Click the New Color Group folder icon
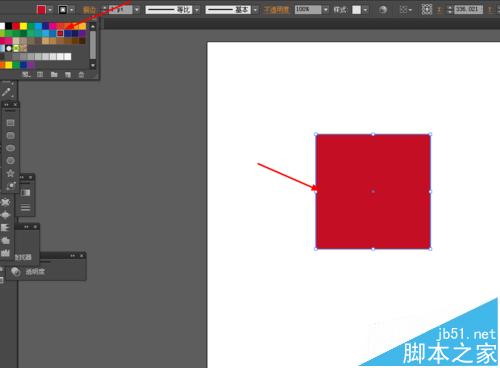Viewport: 500px width, 368px height. (x=54, y=75)
